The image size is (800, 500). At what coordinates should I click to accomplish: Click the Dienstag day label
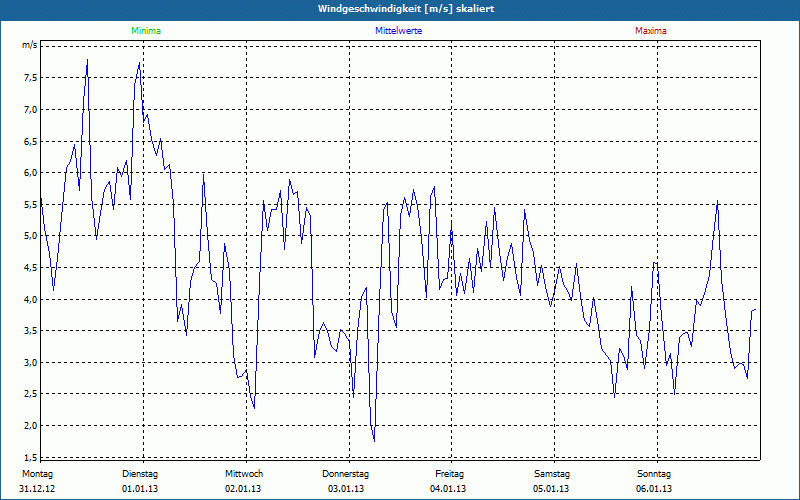point(140,474)
